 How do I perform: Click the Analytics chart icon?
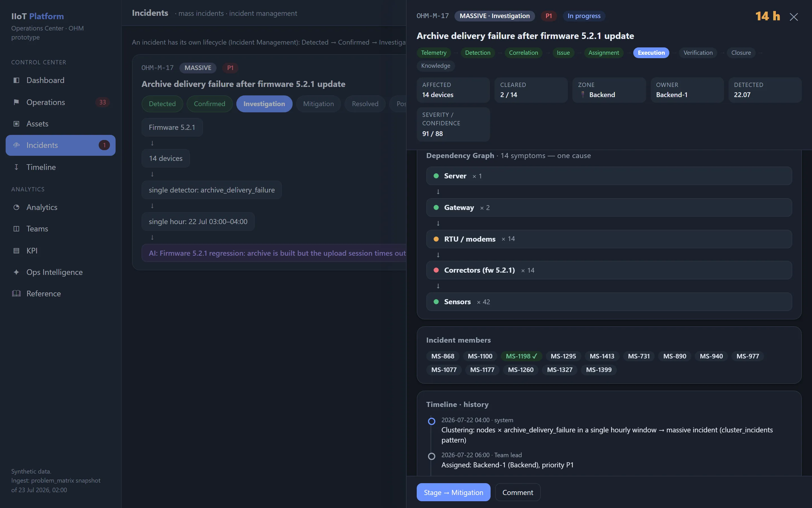[16, 207]
